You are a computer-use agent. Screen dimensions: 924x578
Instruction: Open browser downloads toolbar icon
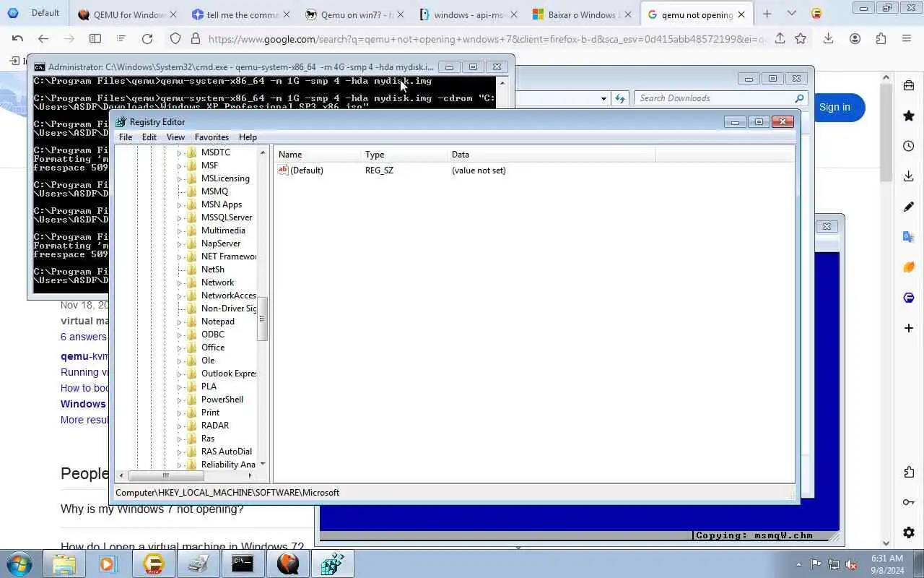(828, 39)
